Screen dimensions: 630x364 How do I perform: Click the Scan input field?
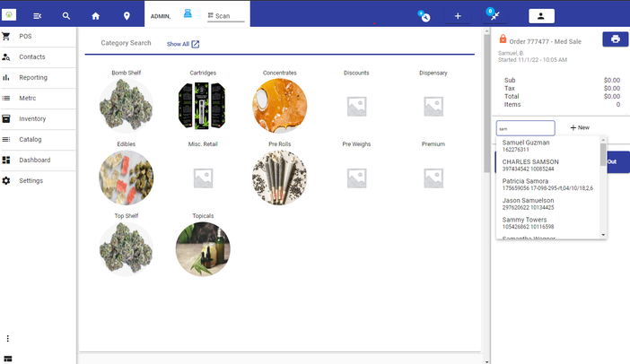pyautogui.click(x=226, y=16)
